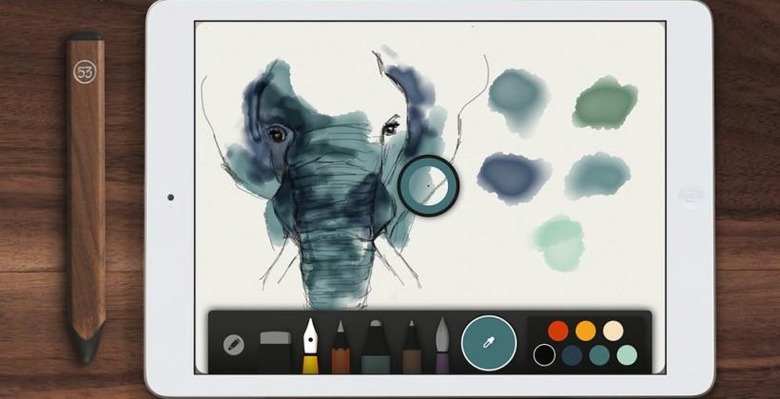Select the fine-tip ink pen tool
This screenshot has height=399, width=780.
[412, 347]
